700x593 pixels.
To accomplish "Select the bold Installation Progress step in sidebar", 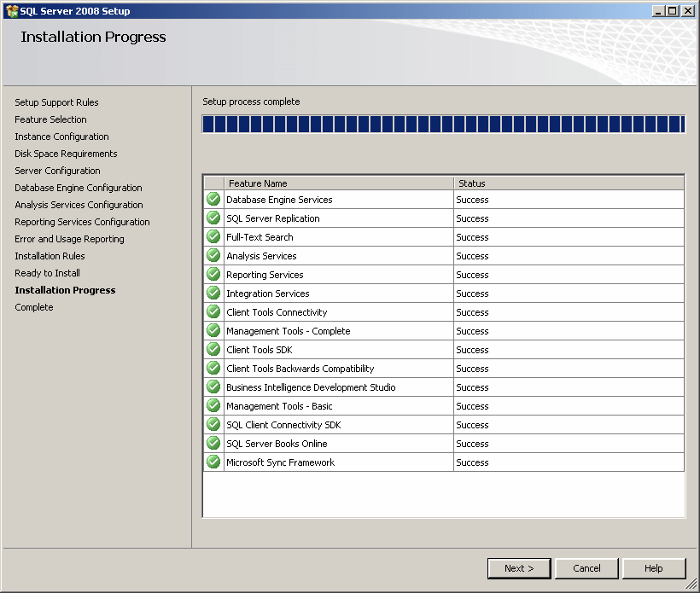I will (65, 290).
